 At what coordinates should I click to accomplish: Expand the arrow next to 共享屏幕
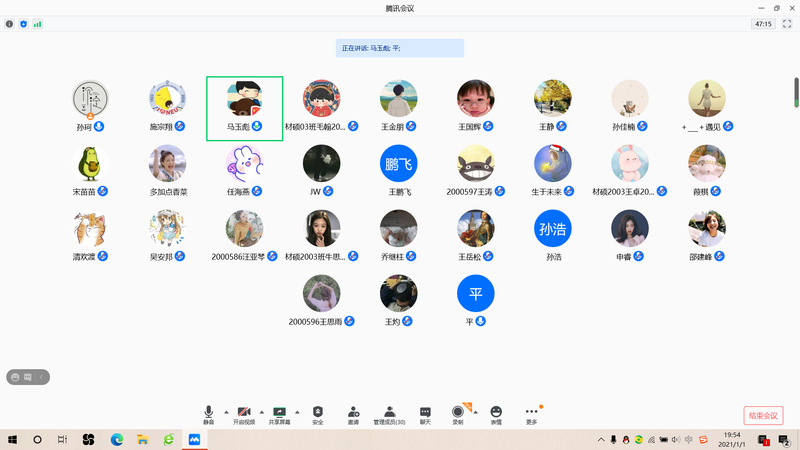point(298,411)
